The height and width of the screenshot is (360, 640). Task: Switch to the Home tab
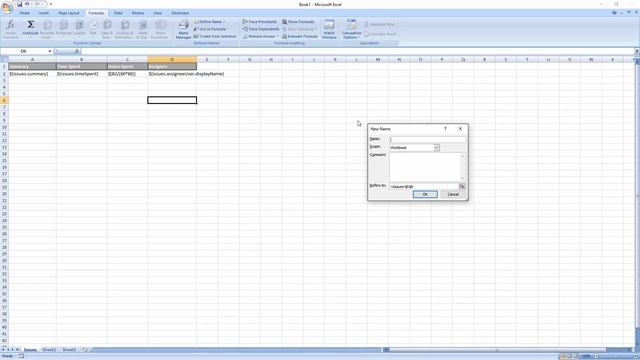pyautogui.click(x=24, y=13)
